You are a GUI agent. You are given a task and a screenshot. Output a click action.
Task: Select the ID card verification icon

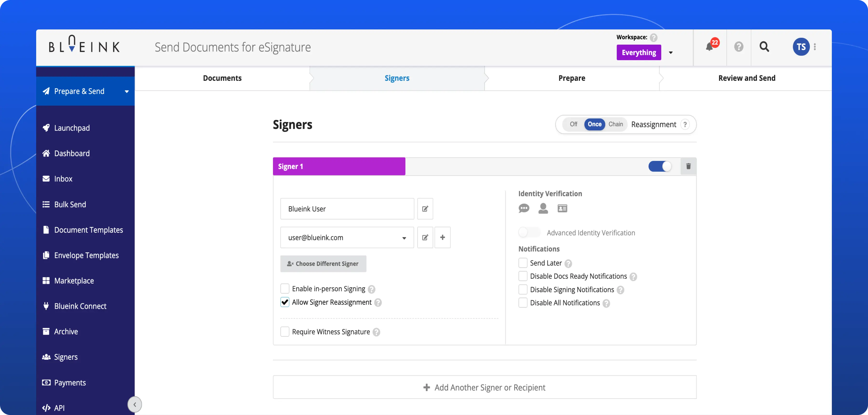[x=562, y=208]
